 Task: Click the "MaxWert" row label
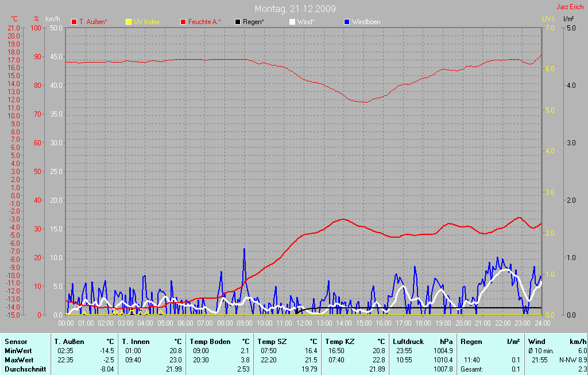click(x=19, y=359)
